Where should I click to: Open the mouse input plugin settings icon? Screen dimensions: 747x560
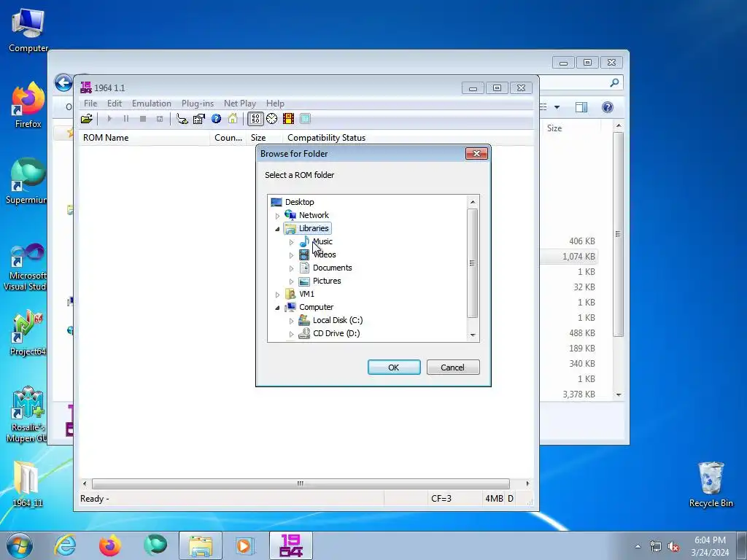pyautogui.click(x=182, y=119)
